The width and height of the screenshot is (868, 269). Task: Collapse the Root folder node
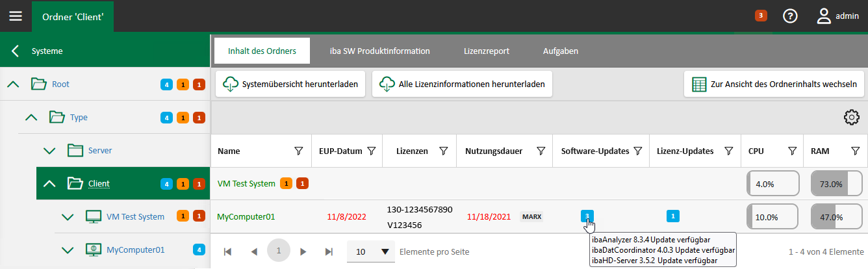(x=13, y=84)
